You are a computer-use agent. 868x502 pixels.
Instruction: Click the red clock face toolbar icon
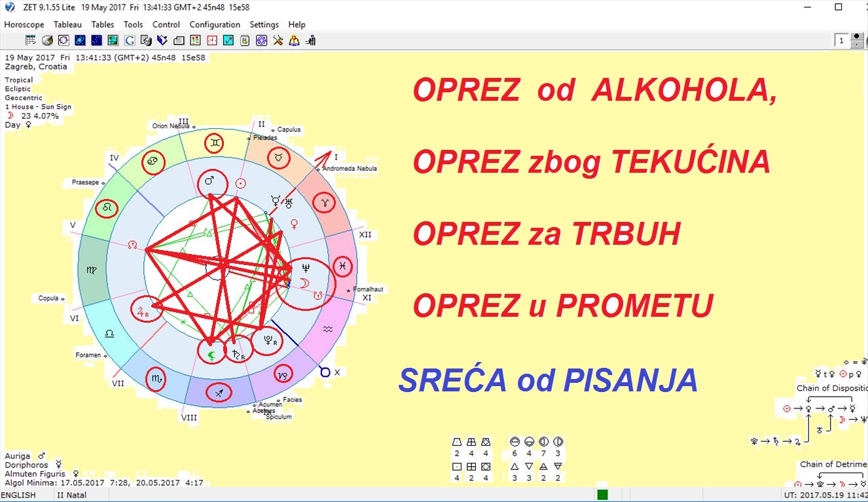point(212,41)
